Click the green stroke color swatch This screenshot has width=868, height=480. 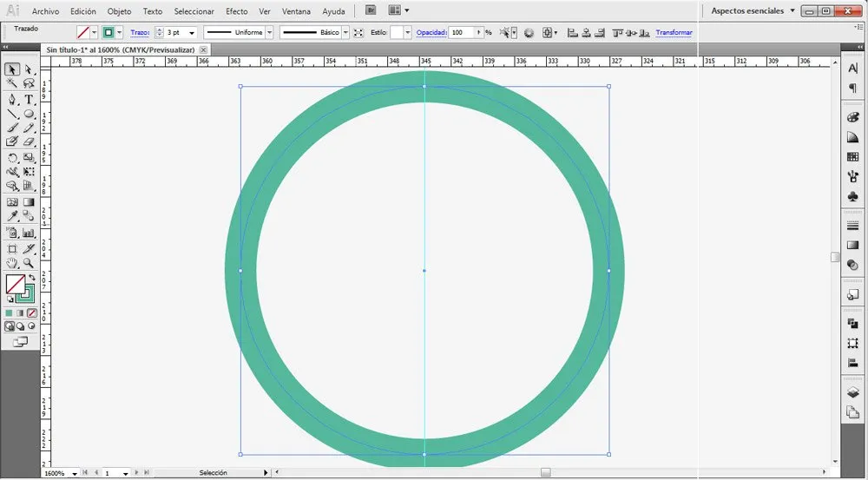109,32
